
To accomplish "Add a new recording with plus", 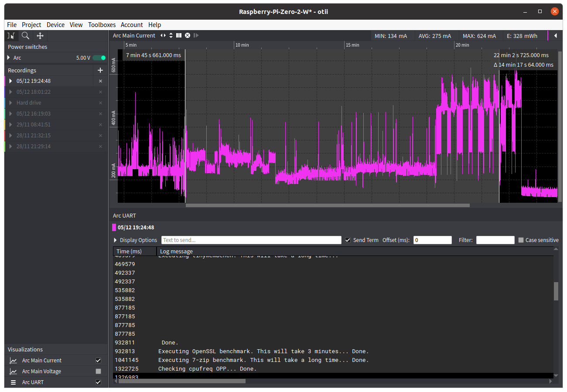I will [x=100, y=70].
